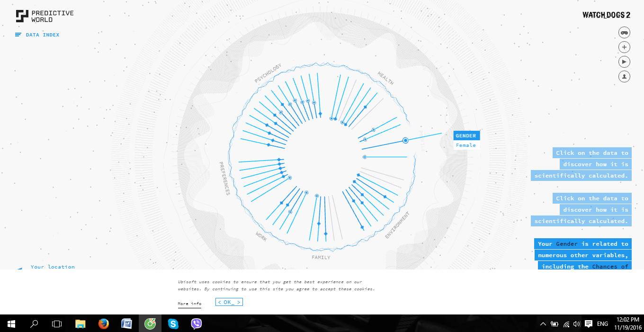This screenshot has height=332, width=644.
Task: Accept cookies with the OK button
Action: [229, 302]
